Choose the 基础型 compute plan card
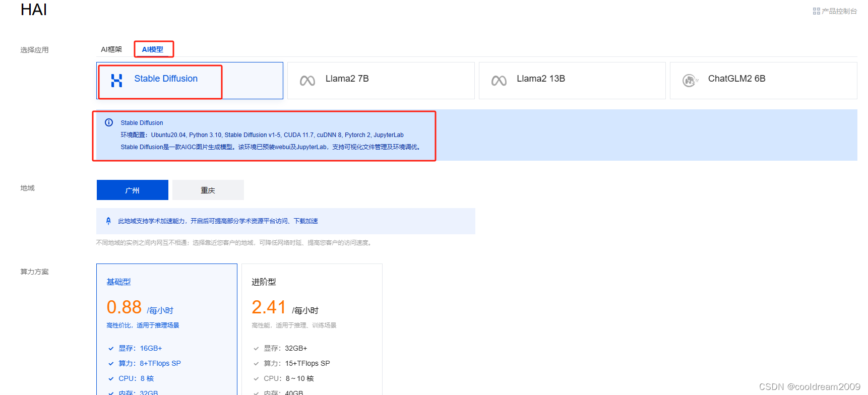Viewport: 868px width, 395px height. click(x=167, y=329)
